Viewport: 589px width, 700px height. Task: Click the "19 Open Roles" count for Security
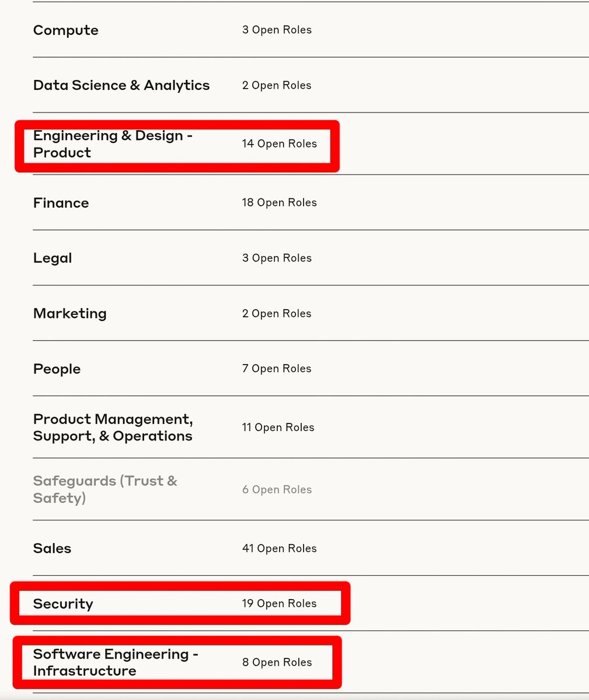click(x=279, y=604)
